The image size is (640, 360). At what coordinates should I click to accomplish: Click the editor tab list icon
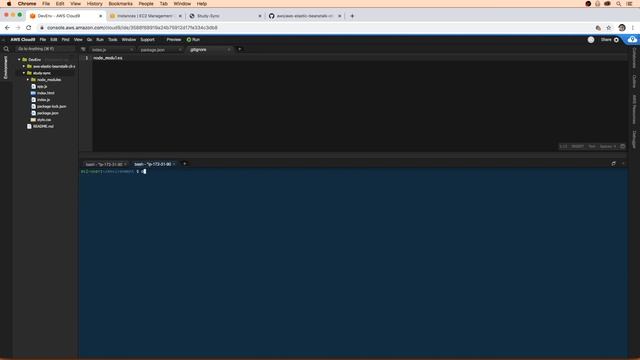tap(83, 49)
